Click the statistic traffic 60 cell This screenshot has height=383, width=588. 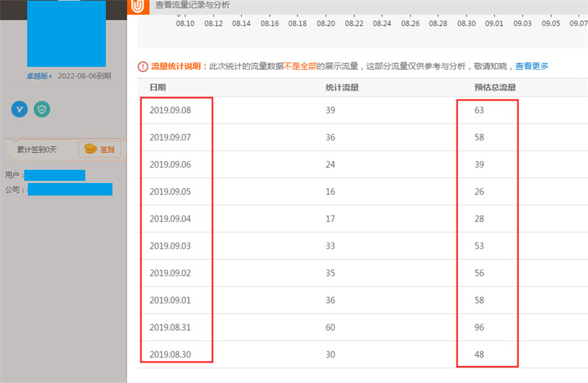330,327
